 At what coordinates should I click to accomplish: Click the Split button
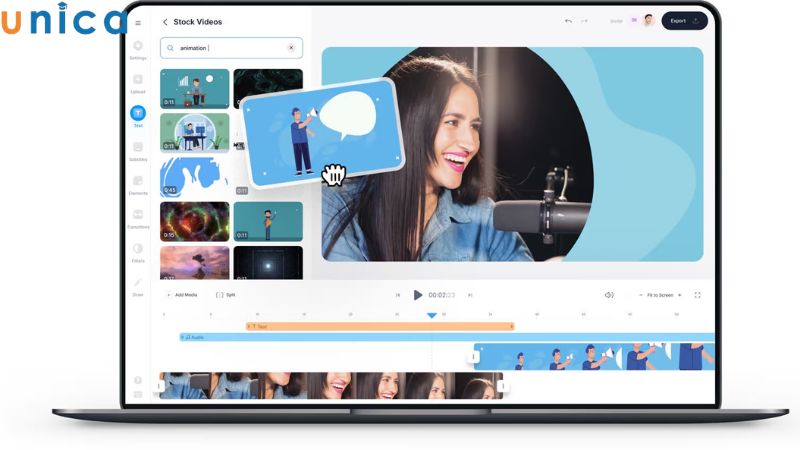[226, 295]
